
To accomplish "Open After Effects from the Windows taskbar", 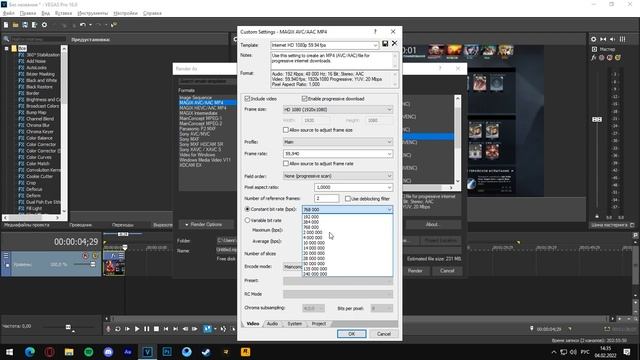I will tap(128, 352).
